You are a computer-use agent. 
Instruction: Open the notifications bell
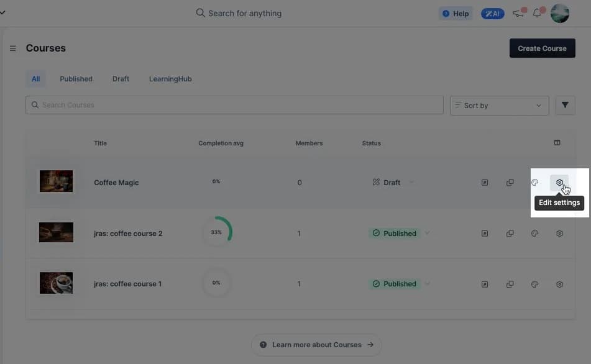(537, 13)
